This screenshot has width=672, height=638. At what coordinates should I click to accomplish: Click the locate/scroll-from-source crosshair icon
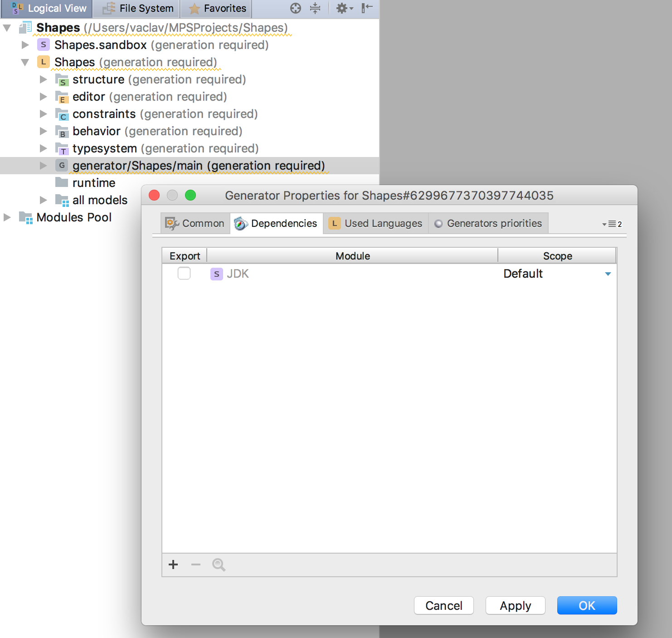click(x=296, y=8)
